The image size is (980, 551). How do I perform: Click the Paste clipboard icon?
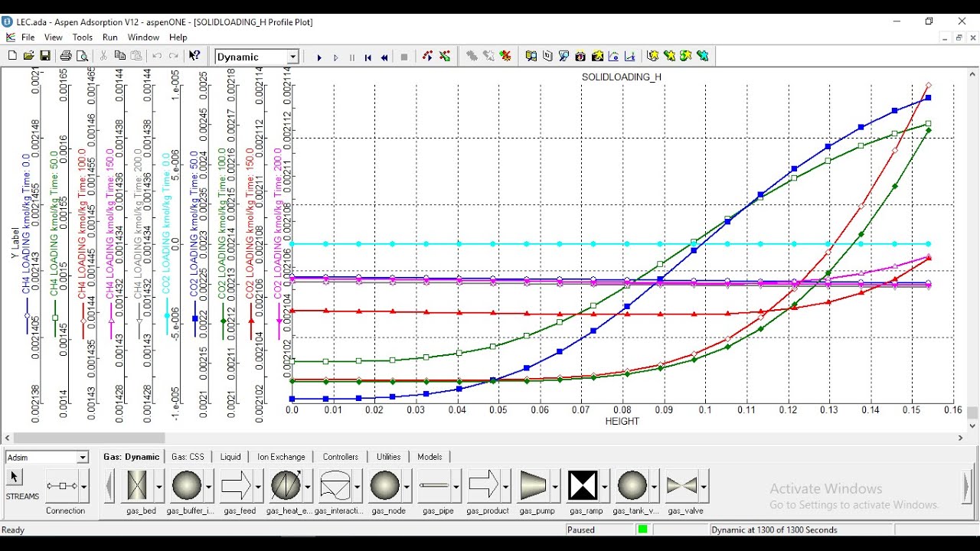pos(136,56)
